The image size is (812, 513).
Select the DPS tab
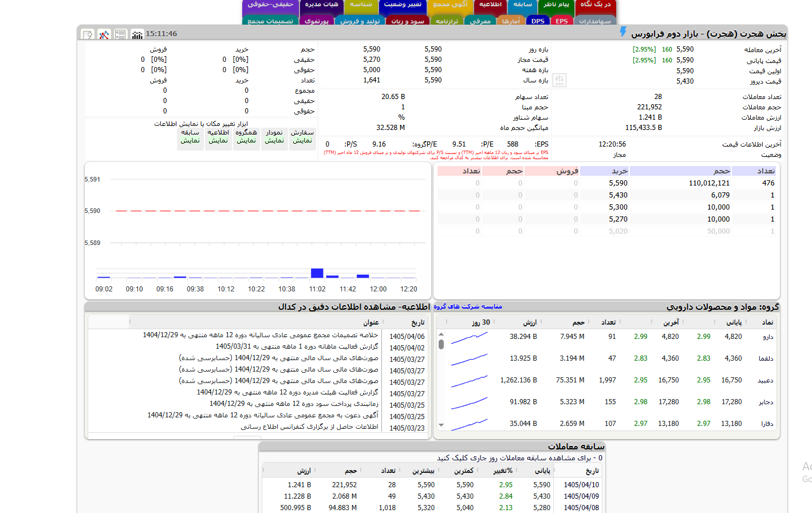coord(538,21)
